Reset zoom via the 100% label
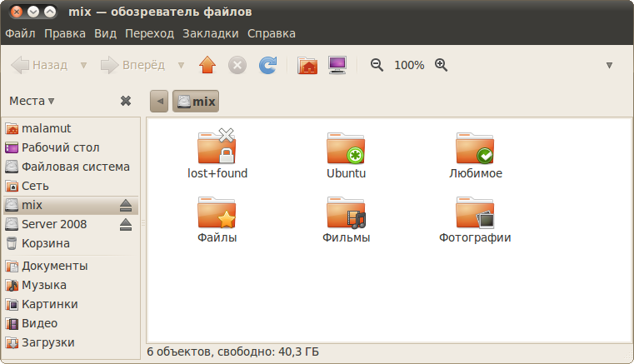This screenshot has width=634, height=364. [x=409, y=65]
